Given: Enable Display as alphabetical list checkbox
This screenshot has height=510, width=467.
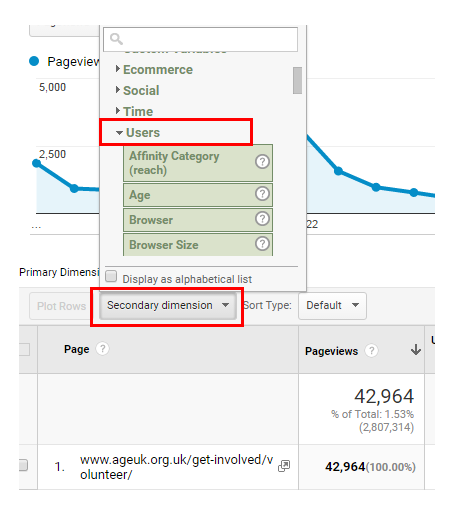Looking at the screenshot, I should [x=111, y=276].
